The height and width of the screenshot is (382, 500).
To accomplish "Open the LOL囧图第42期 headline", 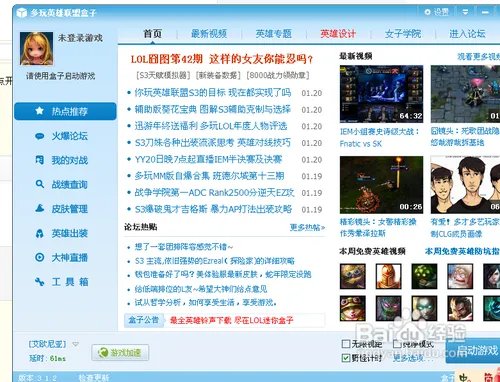I will click(x=222, y=59).
